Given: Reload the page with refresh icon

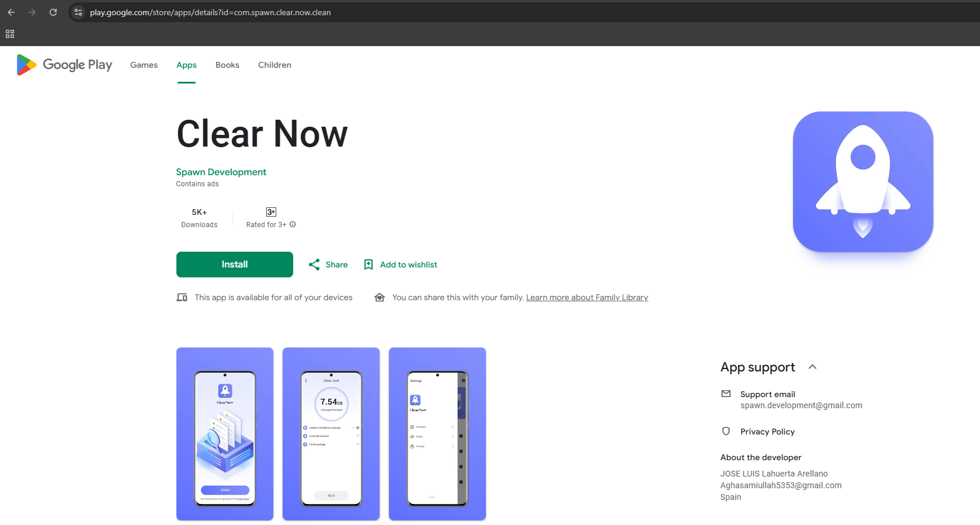Looking at the screenshot, I should pos(53,12).
